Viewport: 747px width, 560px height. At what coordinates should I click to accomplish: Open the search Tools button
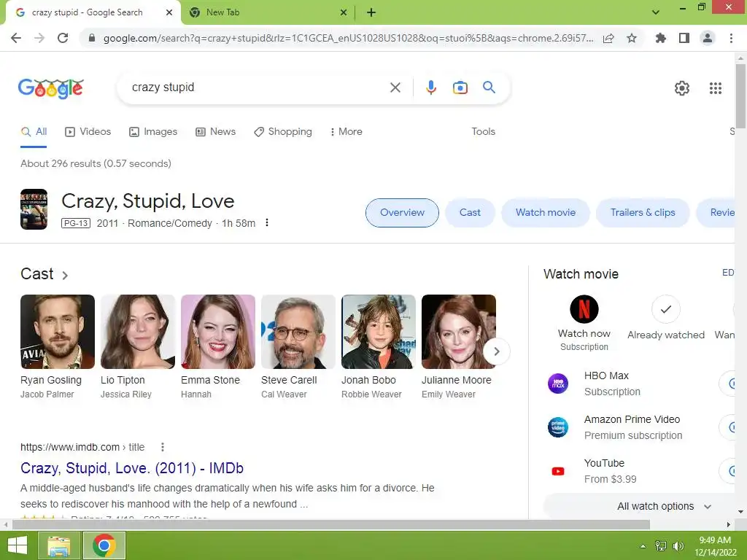point(483,132)
